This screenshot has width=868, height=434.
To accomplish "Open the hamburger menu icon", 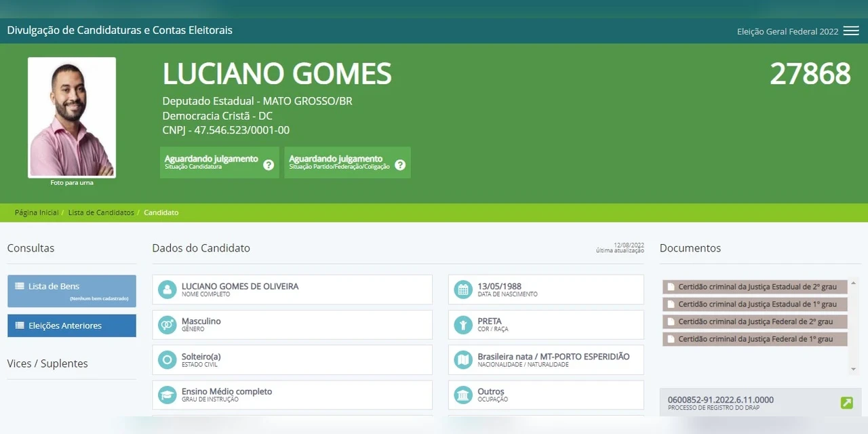I will 851,31.
